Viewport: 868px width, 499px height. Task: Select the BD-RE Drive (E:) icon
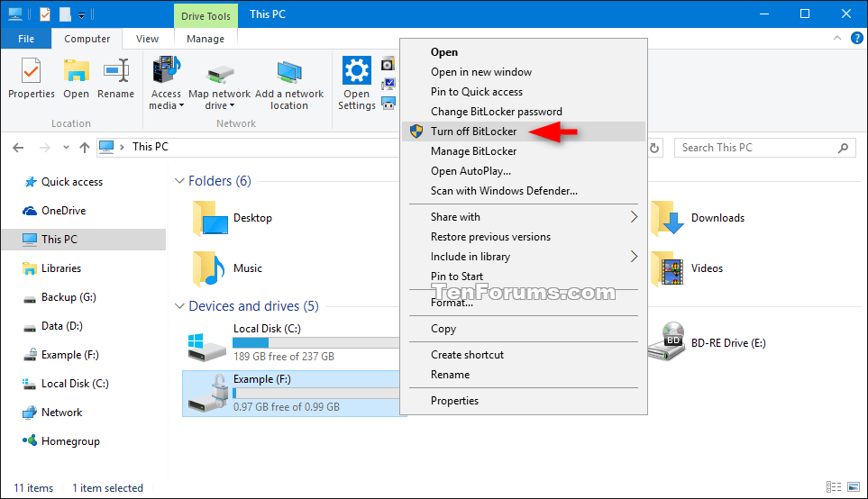(x=666, y=342)
